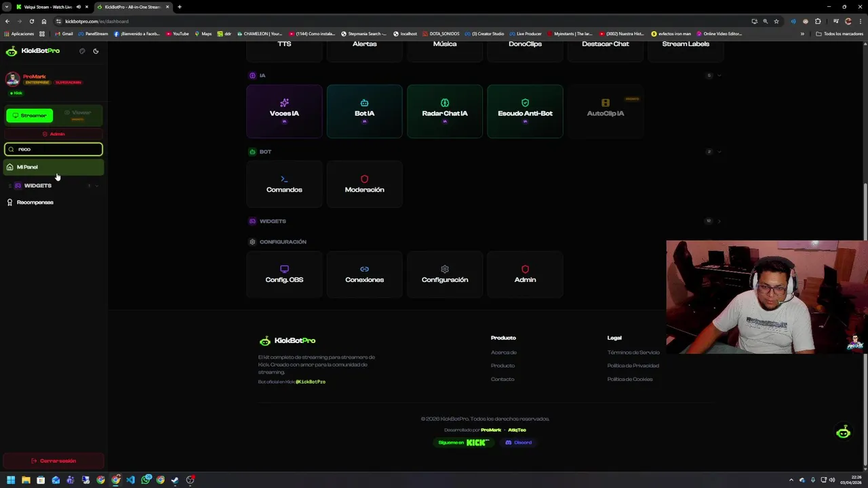Open a new Chrome tab
The image size is (868, 488).
[180, 7]
